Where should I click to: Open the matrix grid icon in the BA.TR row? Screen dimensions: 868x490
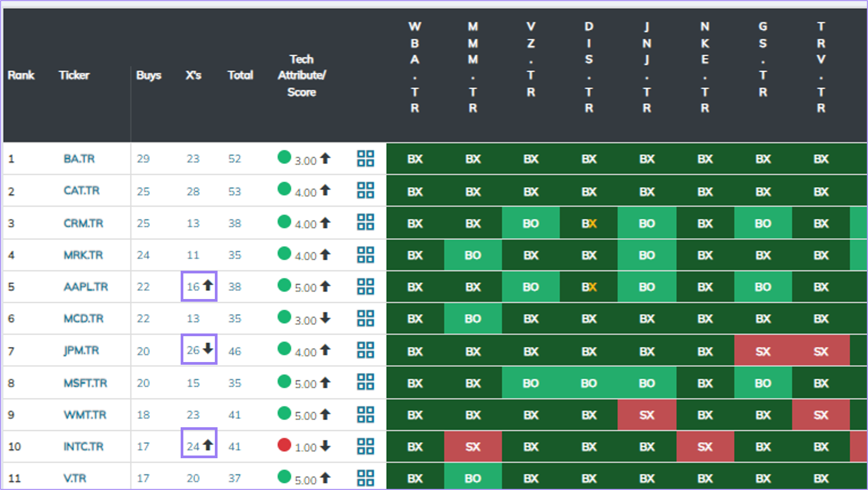click(365, 159)
